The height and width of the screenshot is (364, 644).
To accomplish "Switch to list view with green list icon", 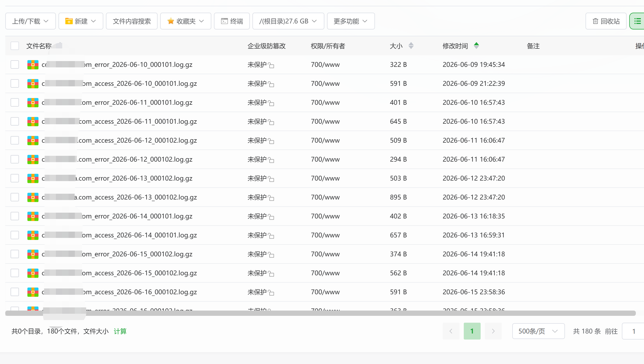I will 637,21.
